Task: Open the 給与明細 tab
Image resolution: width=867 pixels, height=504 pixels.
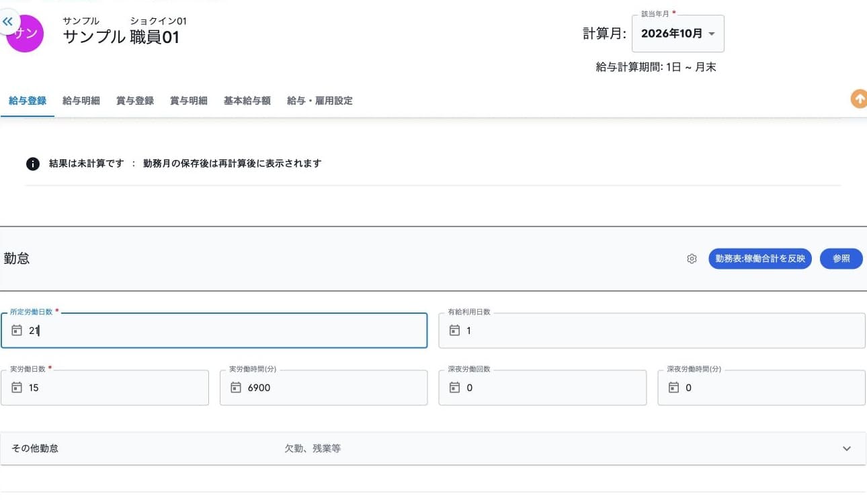Action: [x=81, y=101]
